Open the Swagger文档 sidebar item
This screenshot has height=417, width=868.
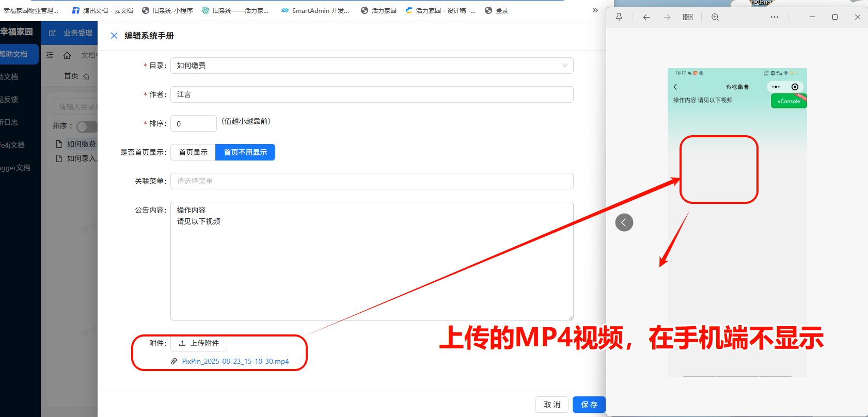[x=15, y=168]
